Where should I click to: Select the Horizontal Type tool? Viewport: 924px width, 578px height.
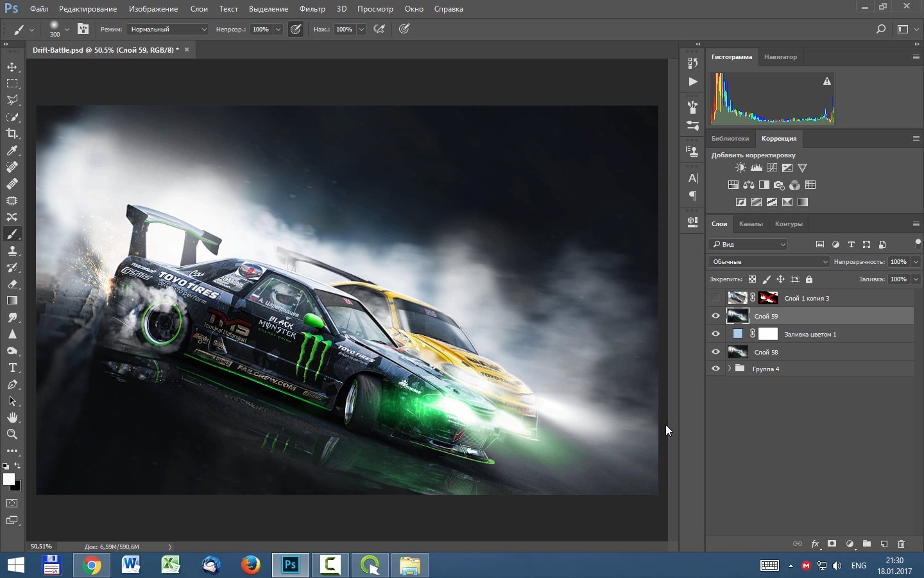[x=12, y=368]
